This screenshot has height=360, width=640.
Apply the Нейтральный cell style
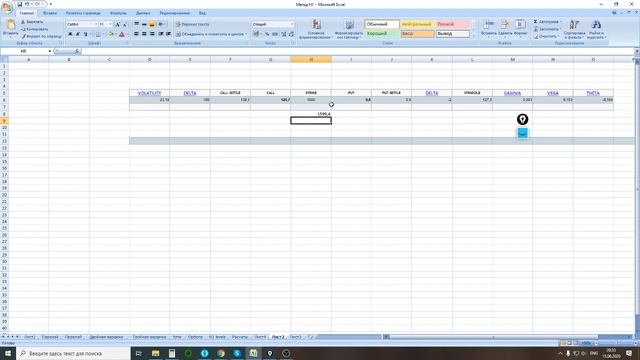(x=417, y=24)
